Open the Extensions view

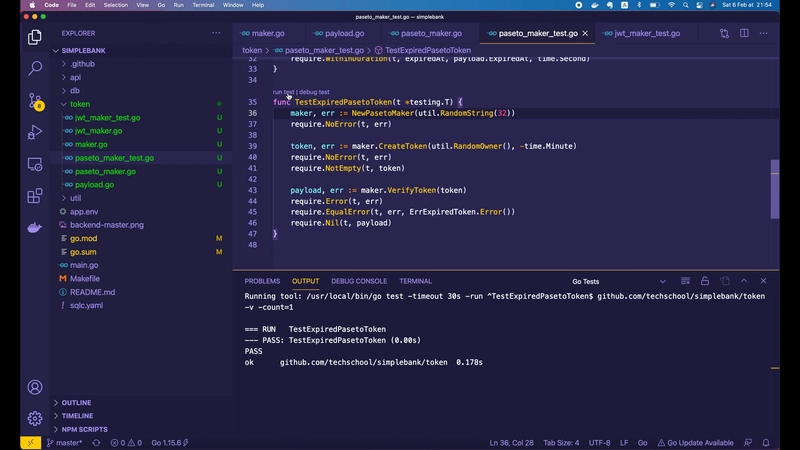[35, 196]
